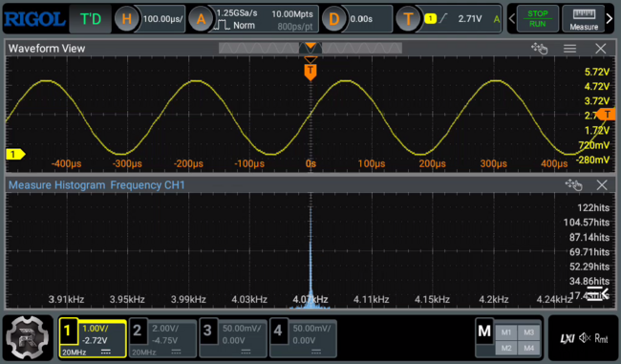This screenshot has width=621, height=364.
Task: Expand the histogram side panel arrow
Action: [597, 293]
